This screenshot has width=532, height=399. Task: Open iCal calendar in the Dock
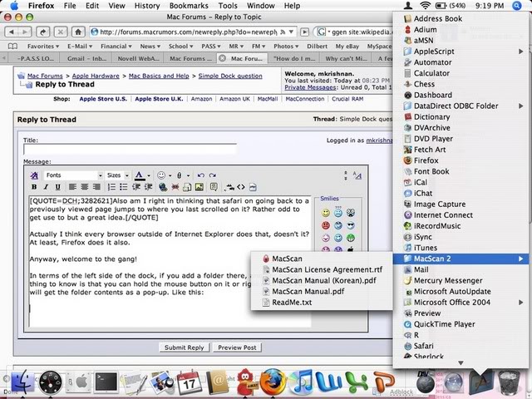click(x=189, y=382)
